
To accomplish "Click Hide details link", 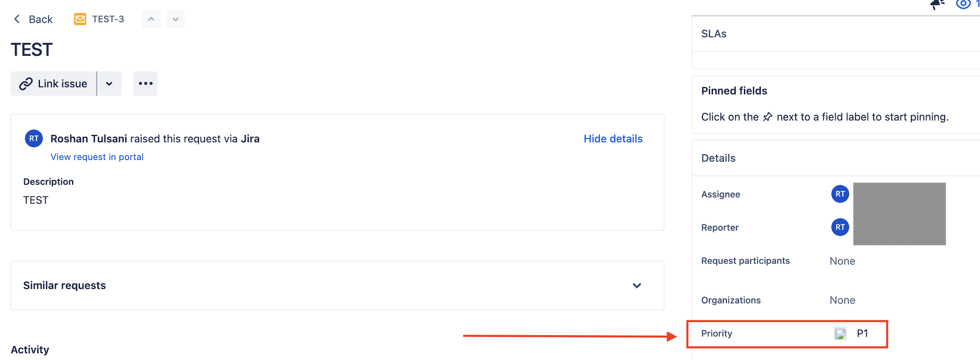I will [x=613, y=139].
